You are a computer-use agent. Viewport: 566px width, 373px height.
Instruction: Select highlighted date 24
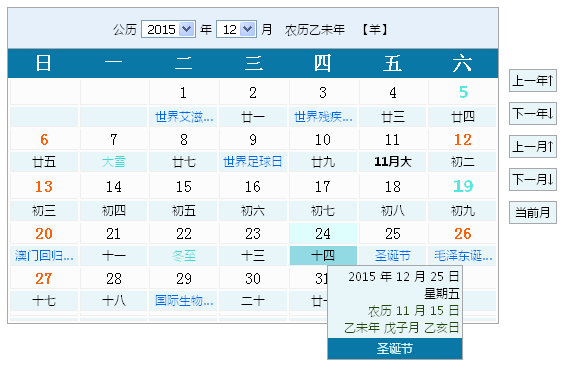pos(323,234)
